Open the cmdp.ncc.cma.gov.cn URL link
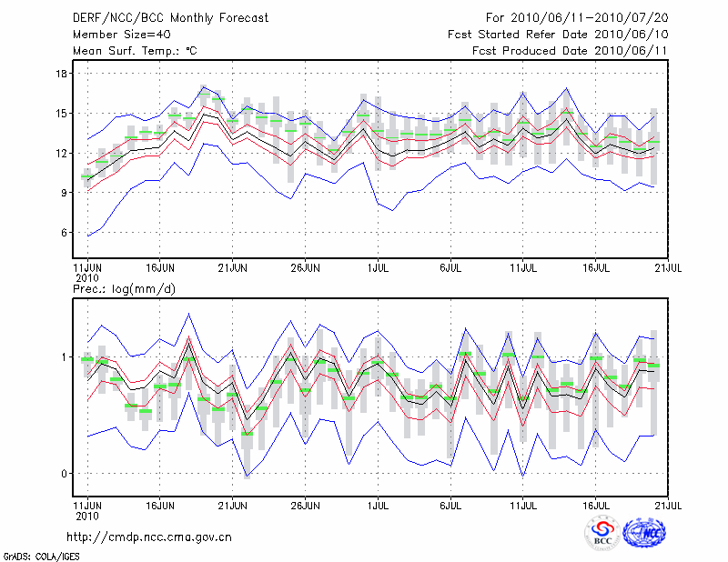The height and width of the screenshot is (562, 728). [x=149, y=537]
